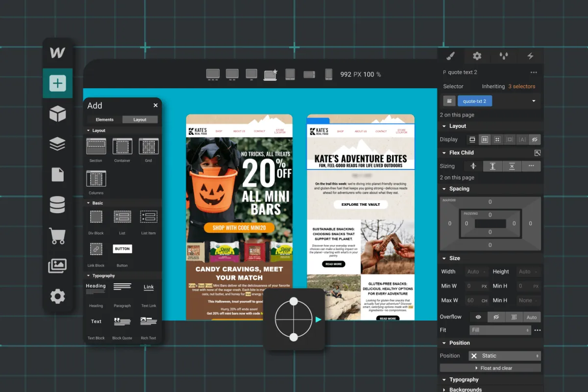
Task: Open the Assets images icon
Action: [57, 266]
